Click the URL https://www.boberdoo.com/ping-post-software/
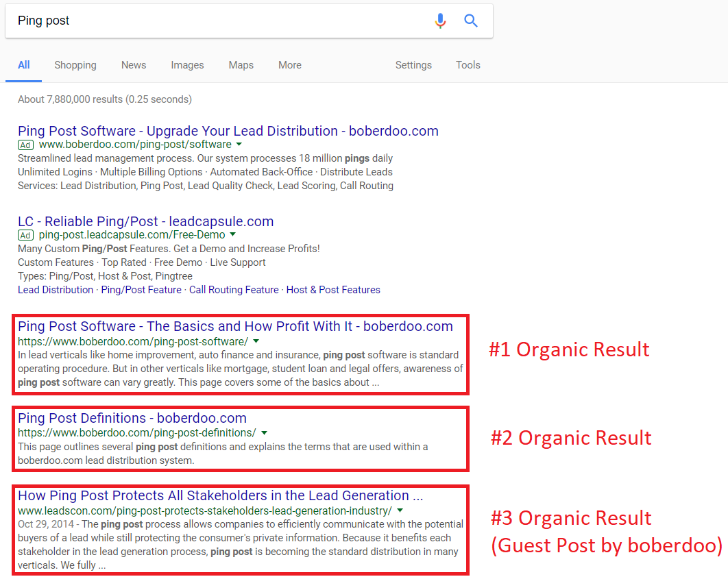The height and width of the screenshot is (579, 728). (133, 341)
